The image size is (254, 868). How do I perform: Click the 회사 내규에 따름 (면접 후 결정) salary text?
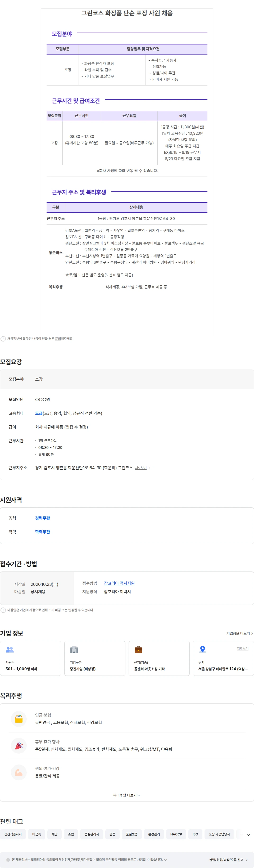(x=61, y=427)
